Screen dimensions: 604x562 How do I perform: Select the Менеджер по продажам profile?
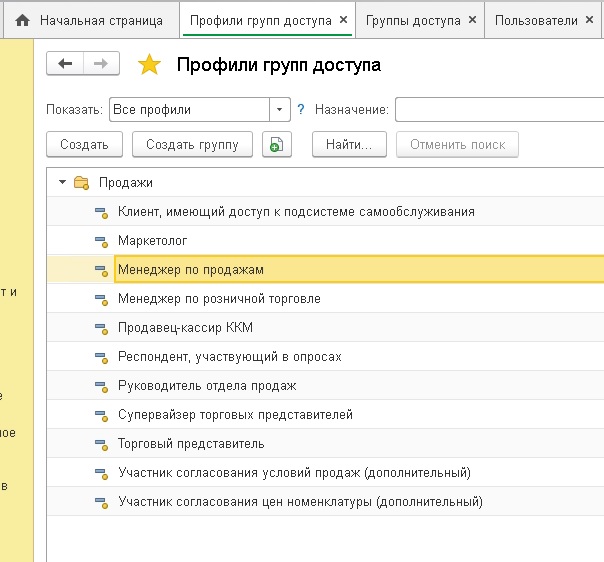(325, 269)
